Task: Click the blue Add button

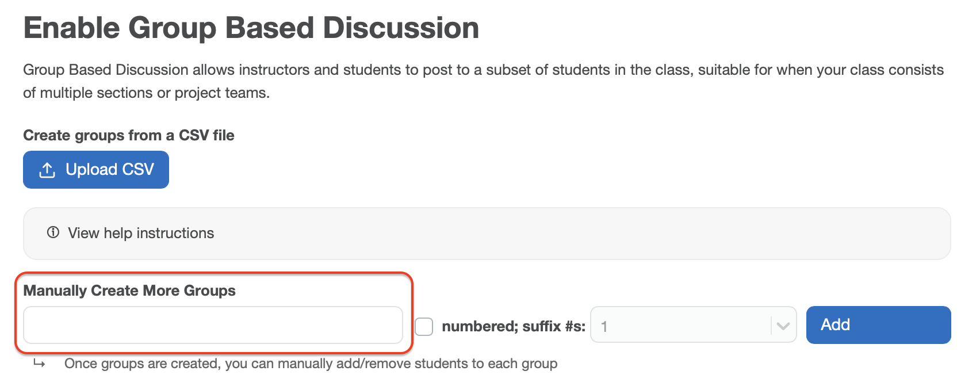Action: [878, 325]
